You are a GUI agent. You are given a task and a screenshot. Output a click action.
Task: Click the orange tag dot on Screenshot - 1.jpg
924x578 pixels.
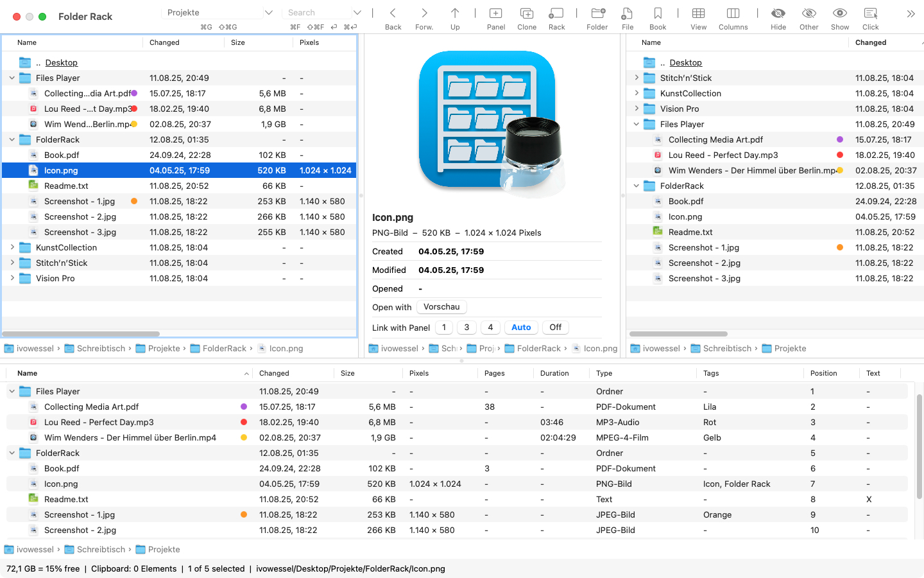point(134,202)
